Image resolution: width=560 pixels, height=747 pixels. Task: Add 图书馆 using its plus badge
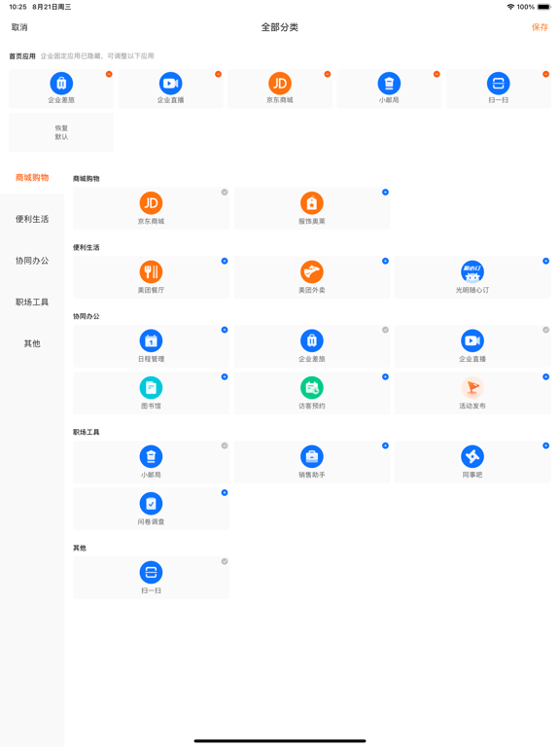(225, 376)
